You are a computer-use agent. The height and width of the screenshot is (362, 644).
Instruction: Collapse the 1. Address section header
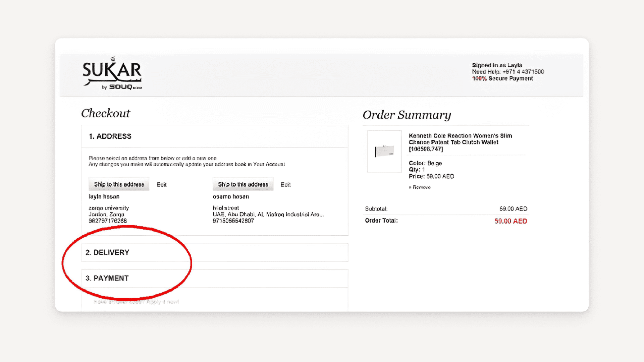110,136
